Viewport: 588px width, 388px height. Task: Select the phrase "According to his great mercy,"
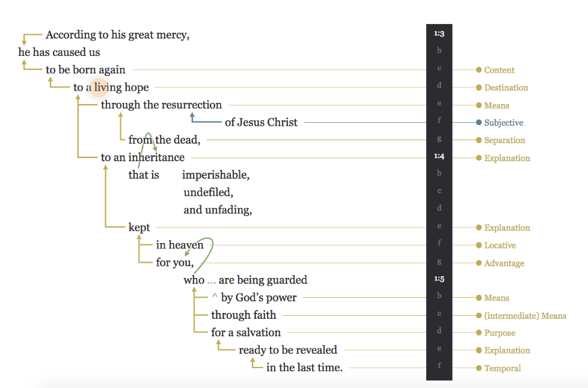pyautogui.click(x=117, y=35)
